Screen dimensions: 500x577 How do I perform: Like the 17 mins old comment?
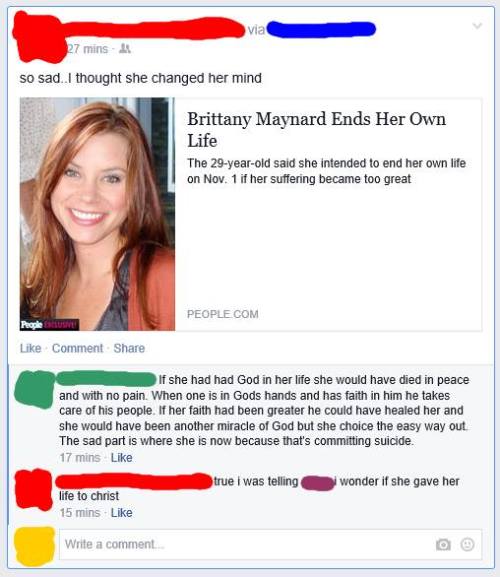click(x=121, y=458)
